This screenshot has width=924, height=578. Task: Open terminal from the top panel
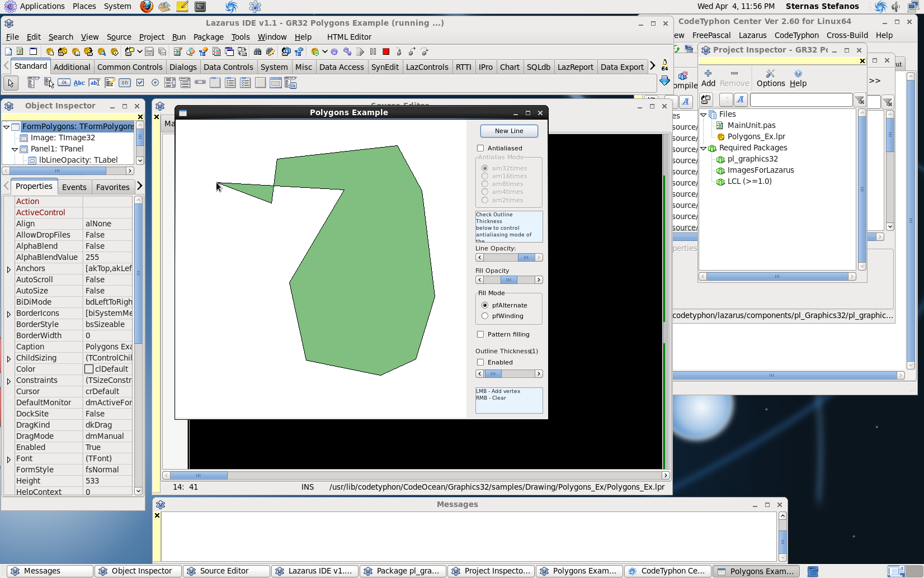[200, 6]
